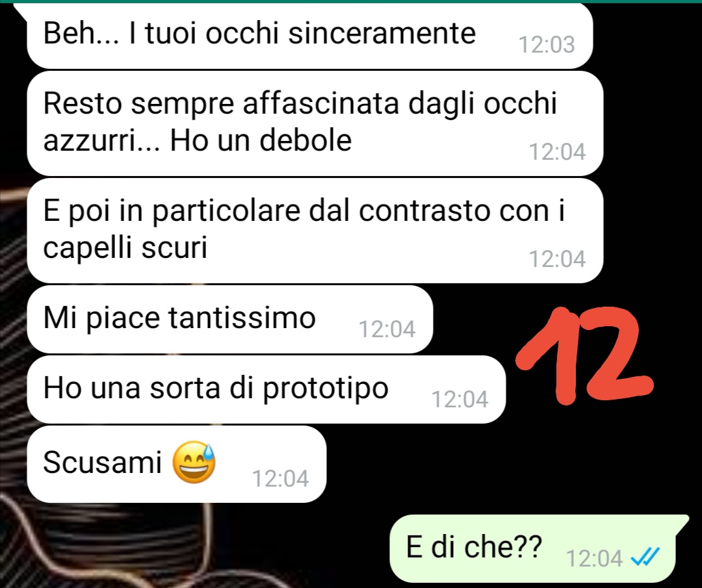702x588 pixels.
Task: Tap the timestamp on the "E di che??" message
Action: coord(595,559)
